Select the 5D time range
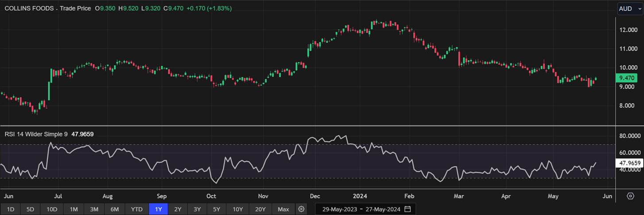The height and width of the screenshot is (215, 644). (x=30, y=209)
